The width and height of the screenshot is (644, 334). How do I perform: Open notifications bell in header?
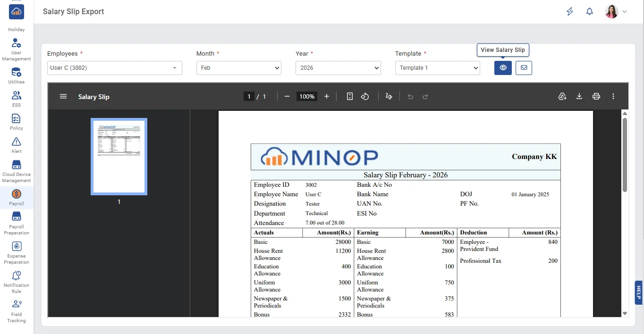click(x=590, y=12)
